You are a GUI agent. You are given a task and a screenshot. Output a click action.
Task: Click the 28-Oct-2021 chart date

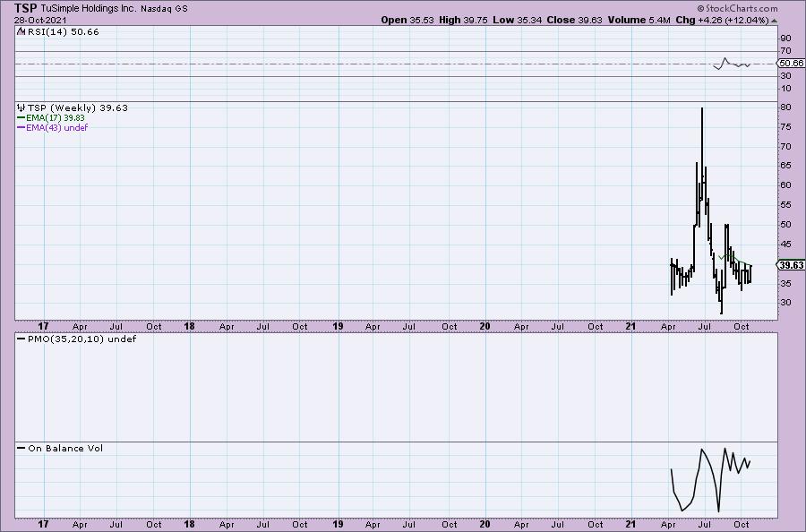[x=40, y=20]
